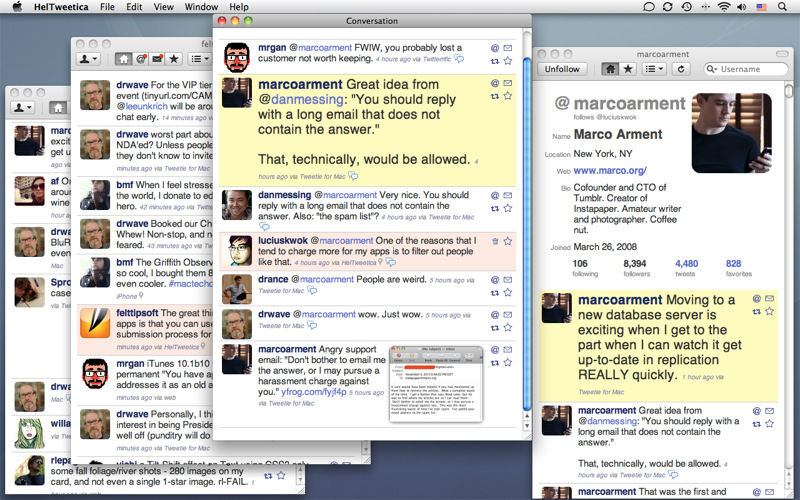The height and width of the screenshot is (500, 800).
Task: Show favorites in middle window toolbar
Action: pos(174,59)
